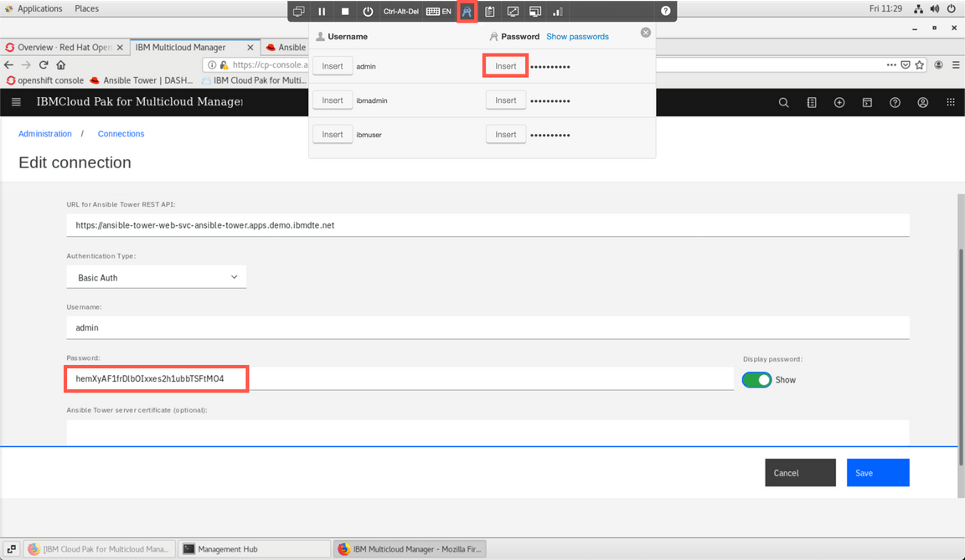This screenshot has height=560, width=965.
Task: Open the notebook resources icon in header
Action: click(x=812, y=103)
